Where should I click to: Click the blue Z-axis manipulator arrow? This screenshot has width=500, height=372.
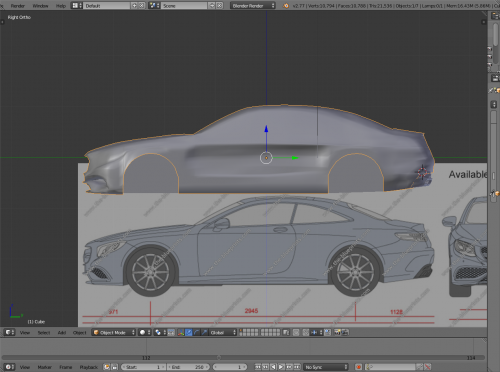pos(266,129)
